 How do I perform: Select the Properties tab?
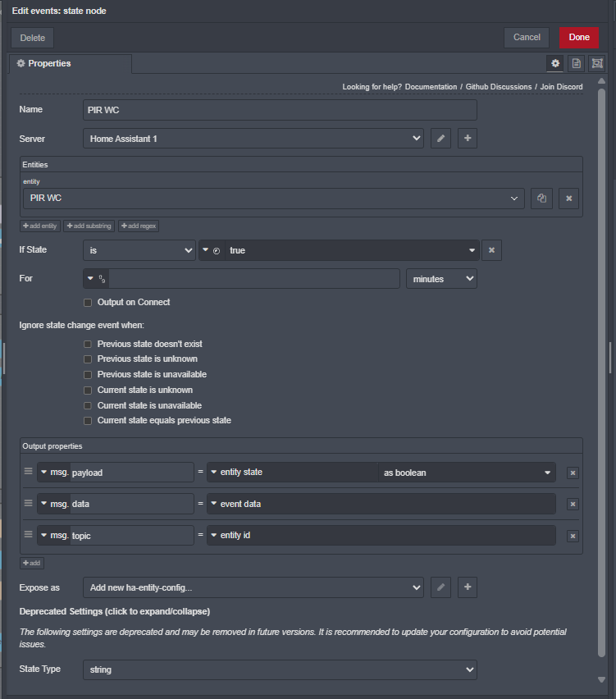pyautogui.click(x=71, y=63)
